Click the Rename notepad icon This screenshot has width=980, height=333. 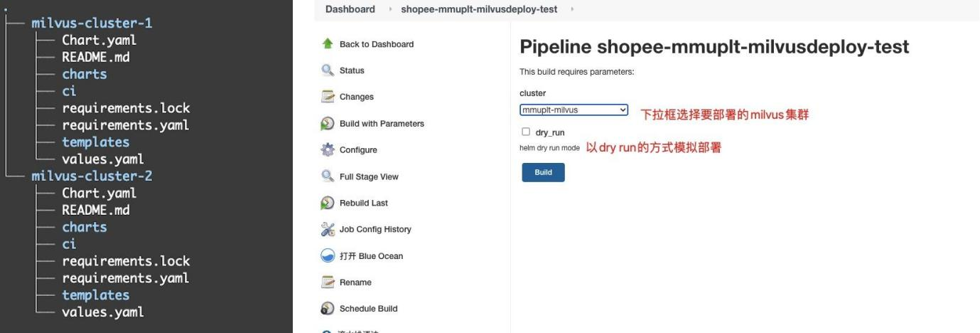pyautogui.click(x=328, y=282)
